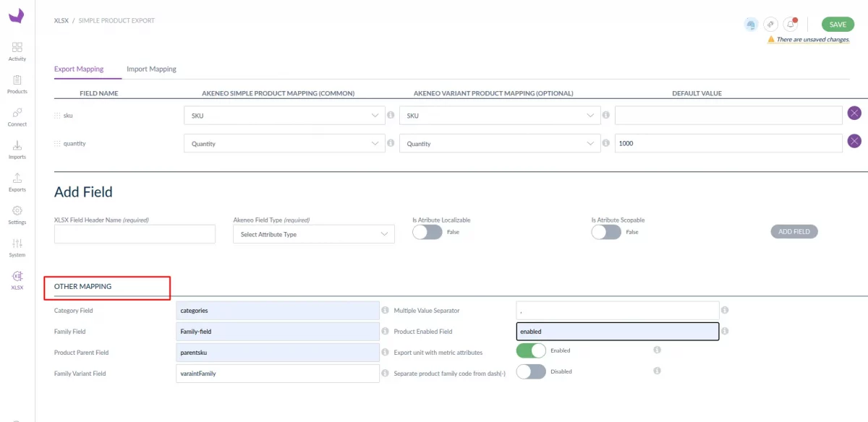Toggle Is Attribute Scopable switch
868x422 pixels.
point(605,232)
